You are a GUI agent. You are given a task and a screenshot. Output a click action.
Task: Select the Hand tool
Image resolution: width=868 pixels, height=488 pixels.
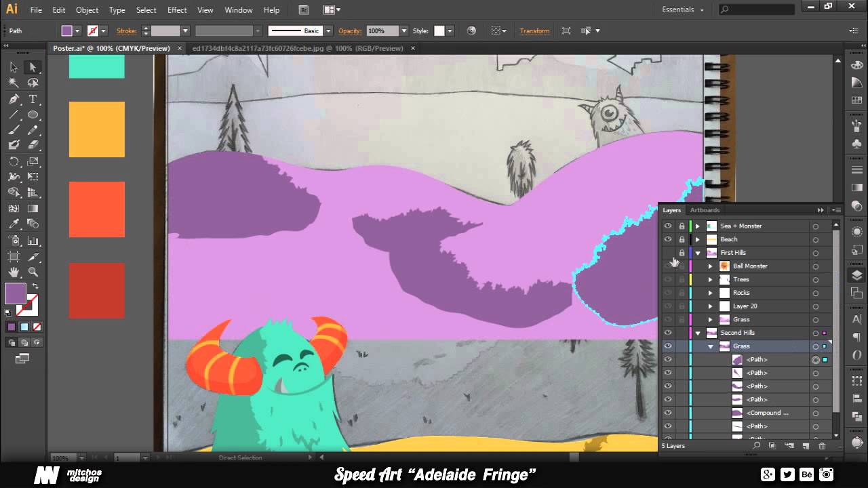coord(14,272)
